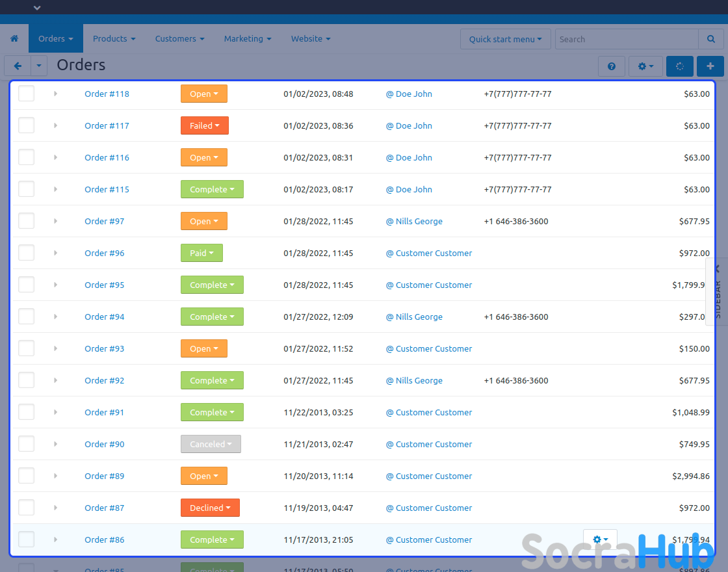Open the help question mark icon
The height and width of the screenshot is (572, 728).
611,66
